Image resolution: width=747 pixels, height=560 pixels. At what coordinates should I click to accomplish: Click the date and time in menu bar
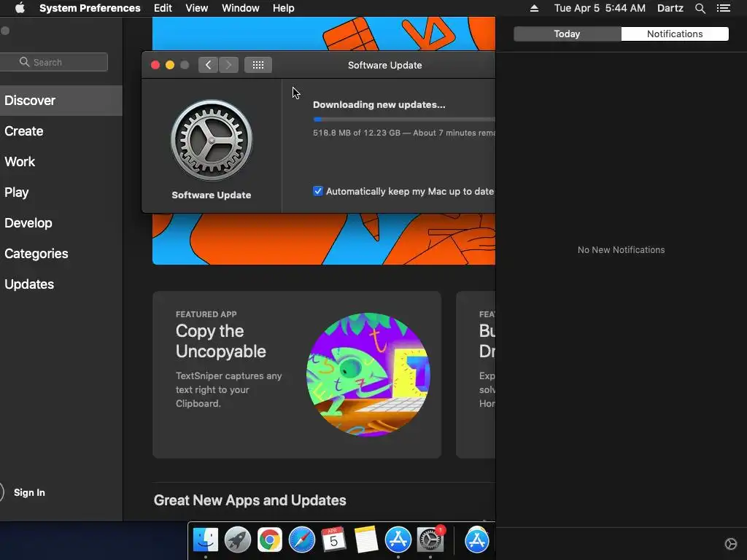(600, 8)
